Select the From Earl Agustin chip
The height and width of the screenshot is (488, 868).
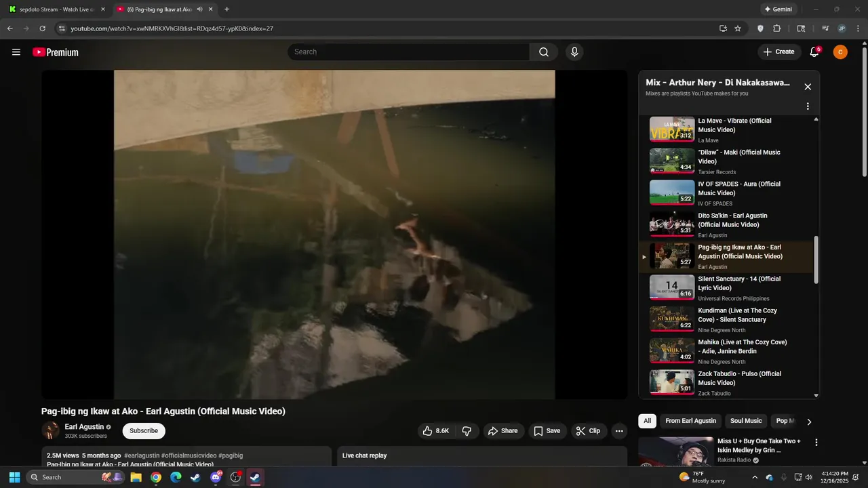click(x=690, y=421)
